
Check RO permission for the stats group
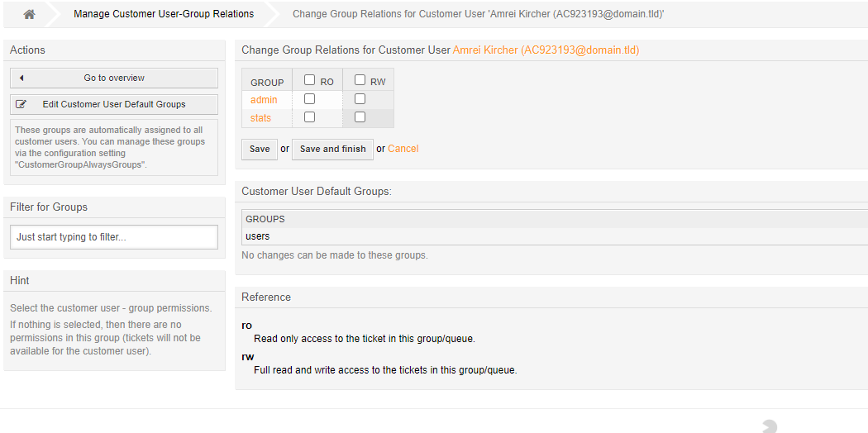click(x=310, y=117)
